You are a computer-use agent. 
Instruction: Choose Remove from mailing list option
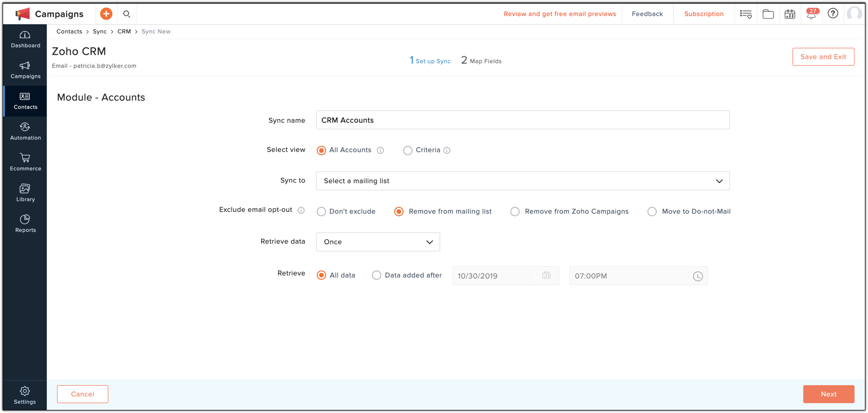(x=399, y=211)
